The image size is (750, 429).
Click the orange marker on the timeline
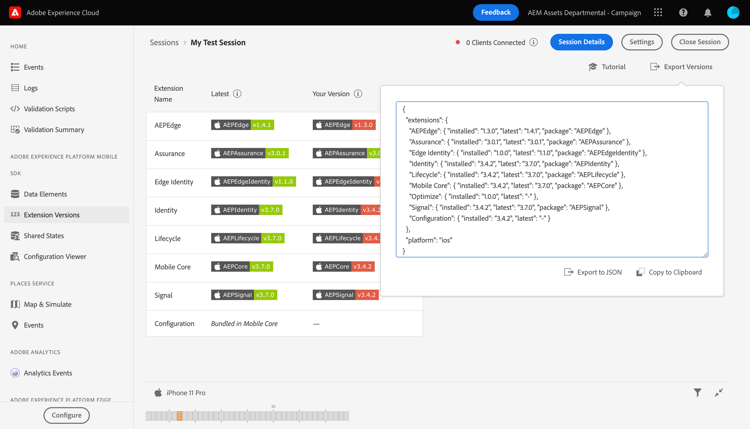pos(179,416)
